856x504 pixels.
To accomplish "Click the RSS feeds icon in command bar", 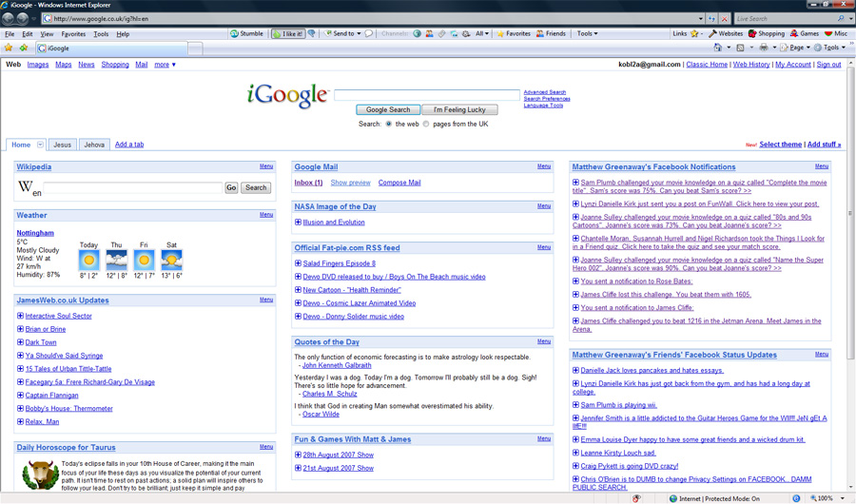I will (x=740, y=48).
